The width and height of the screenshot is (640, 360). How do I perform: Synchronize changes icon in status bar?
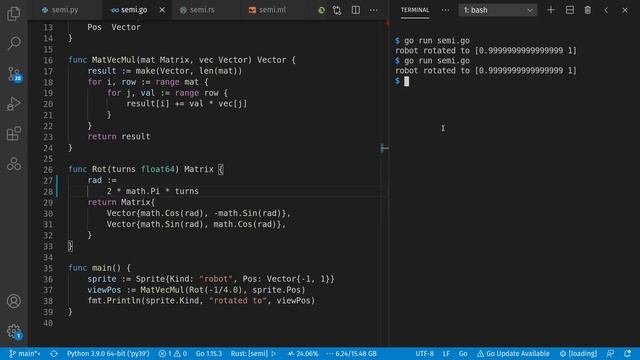tap(54, 353)
